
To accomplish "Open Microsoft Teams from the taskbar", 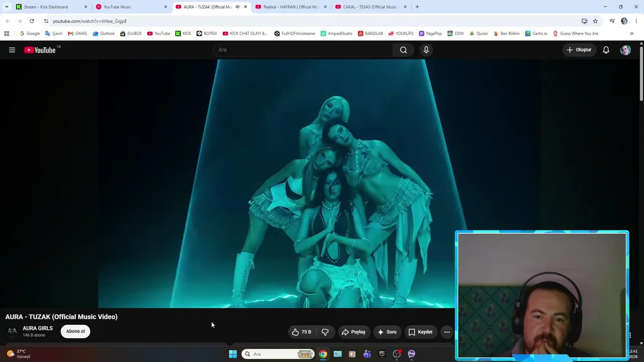I will point(367,354).
